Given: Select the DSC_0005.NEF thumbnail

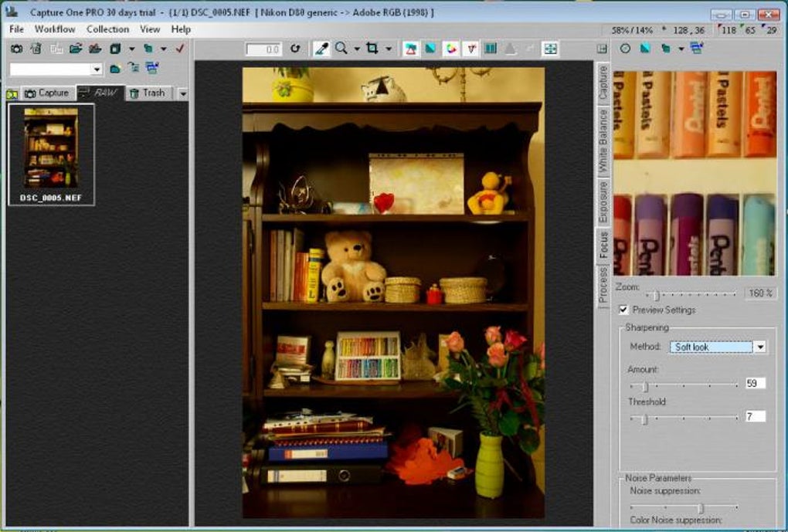Looking at the screenshot, I should click(51, 154).
